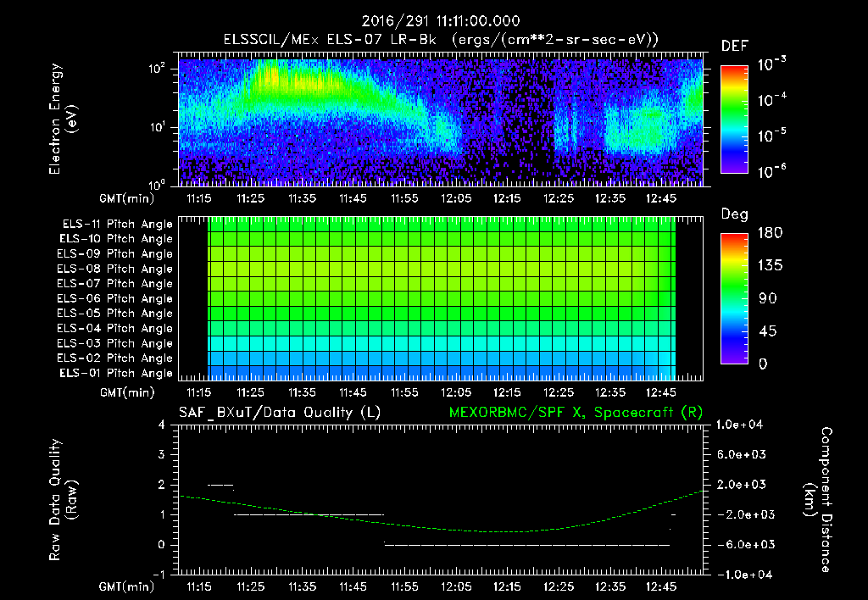Click the 10^2 tick on energy axis

(x=157, y=69)
